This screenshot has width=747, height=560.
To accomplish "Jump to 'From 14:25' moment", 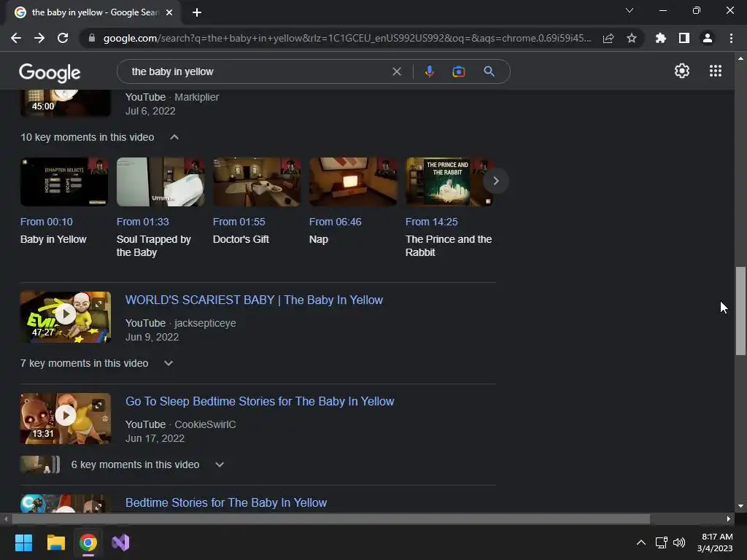I will click(431, 222).
